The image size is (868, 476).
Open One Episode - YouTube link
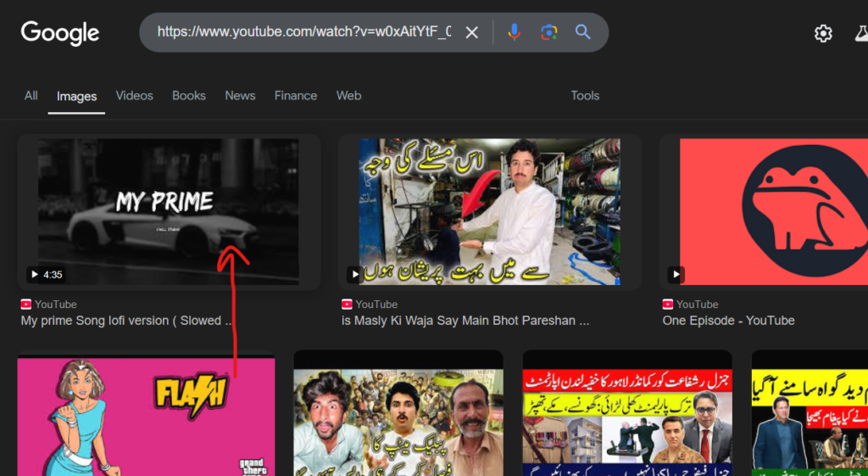coord(728,321)
